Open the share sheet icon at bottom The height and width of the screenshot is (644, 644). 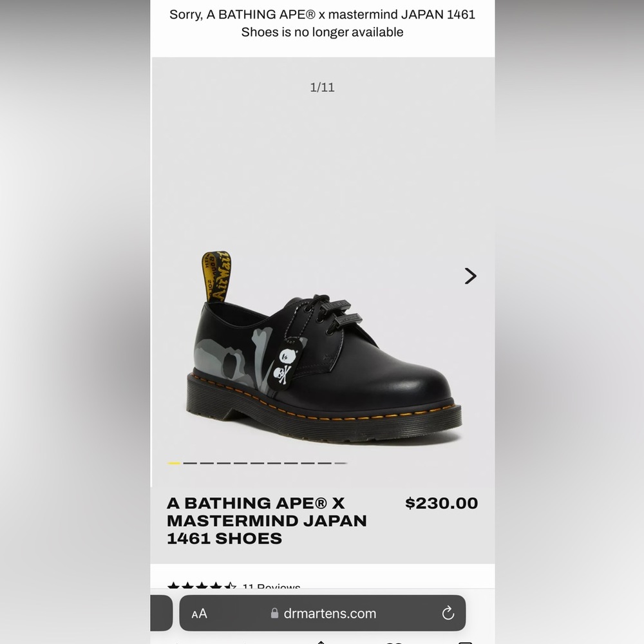(322, 641)
